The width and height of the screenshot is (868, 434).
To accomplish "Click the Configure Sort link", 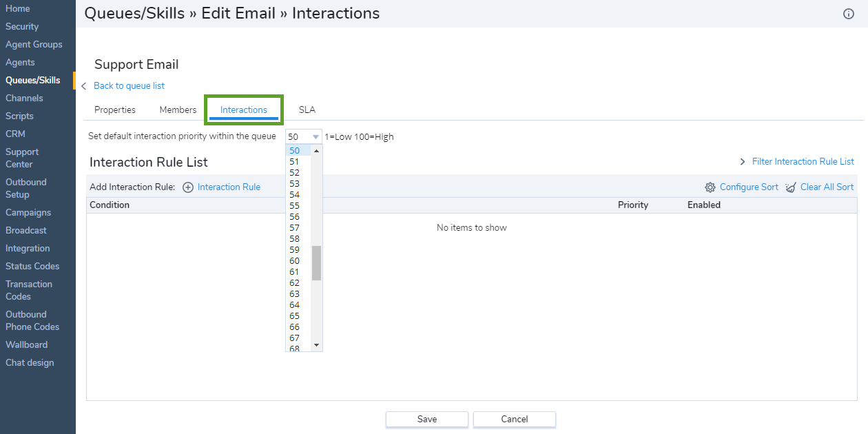I will tap(749, 187).
